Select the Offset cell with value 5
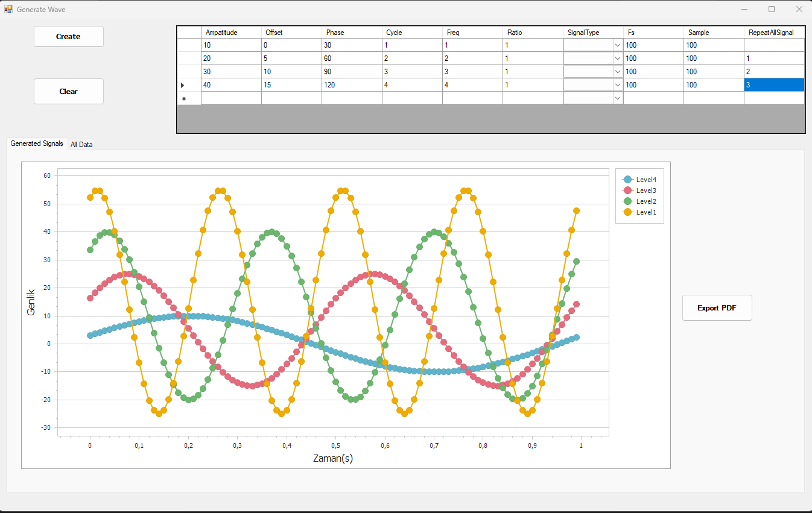 point(291,58)
